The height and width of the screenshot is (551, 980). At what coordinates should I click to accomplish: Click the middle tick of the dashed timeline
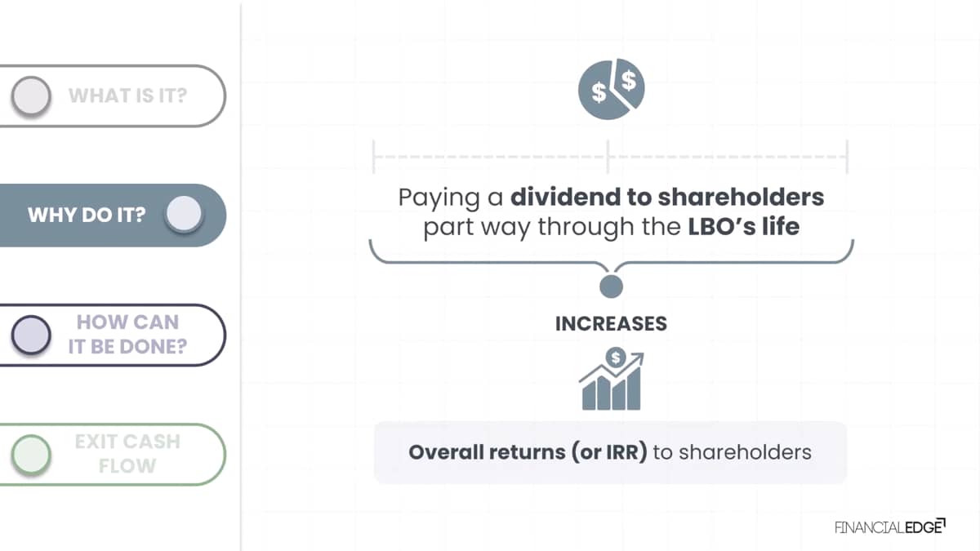pos(608,156)
